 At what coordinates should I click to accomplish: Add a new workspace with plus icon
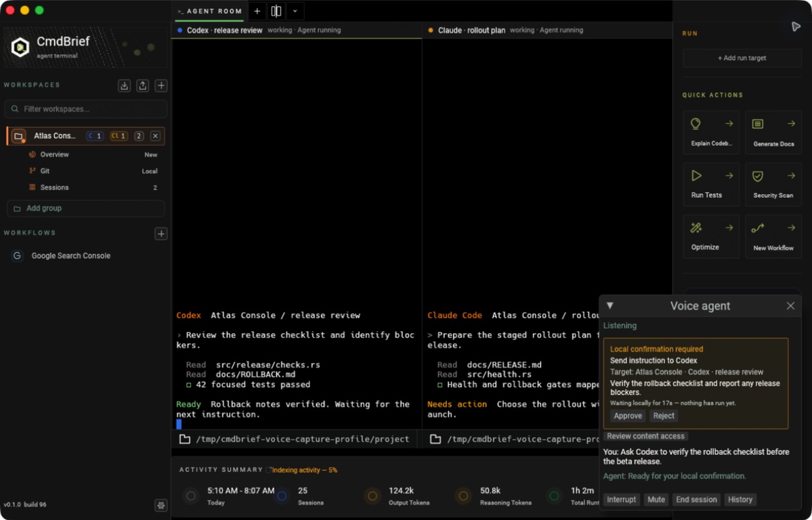pos(161,86)
